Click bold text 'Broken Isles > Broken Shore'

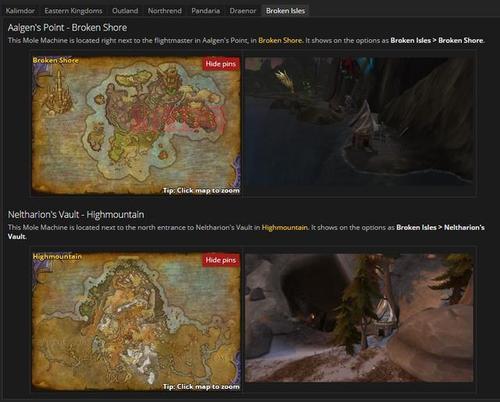click(437, 40)
